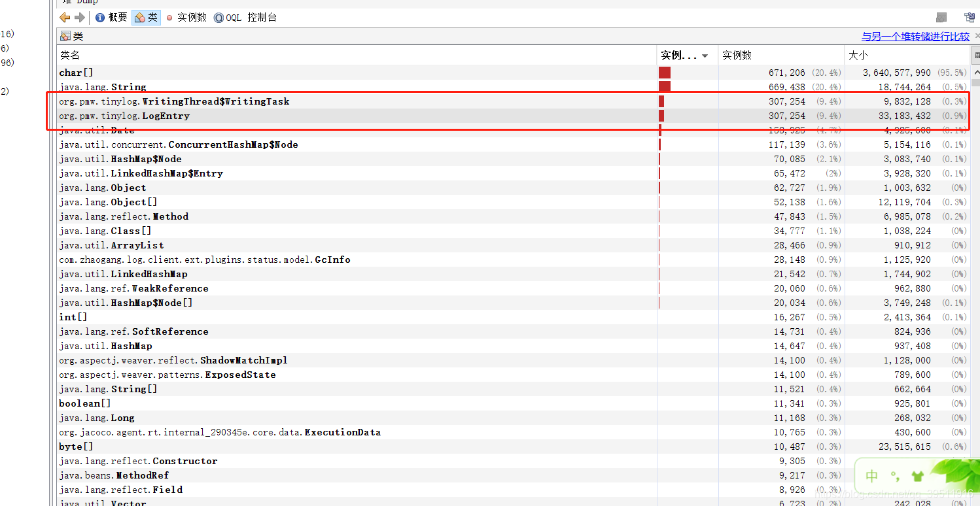This screenshot has height=506, width=980.
Task: Select java.util.LinkedHashMap class row
Action: point(514,274)
